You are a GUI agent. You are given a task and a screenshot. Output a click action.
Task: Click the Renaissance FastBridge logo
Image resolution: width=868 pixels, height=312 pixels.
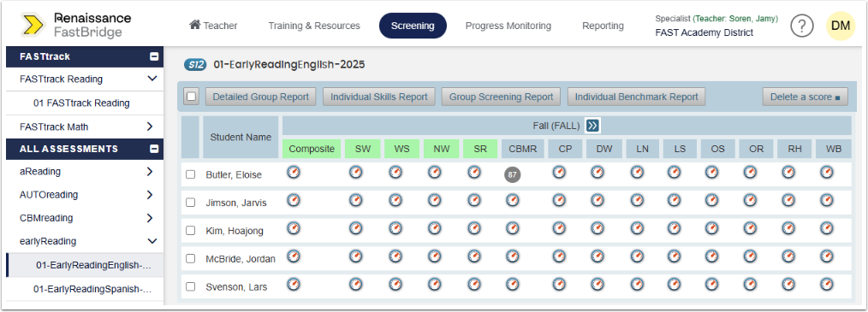76,25
